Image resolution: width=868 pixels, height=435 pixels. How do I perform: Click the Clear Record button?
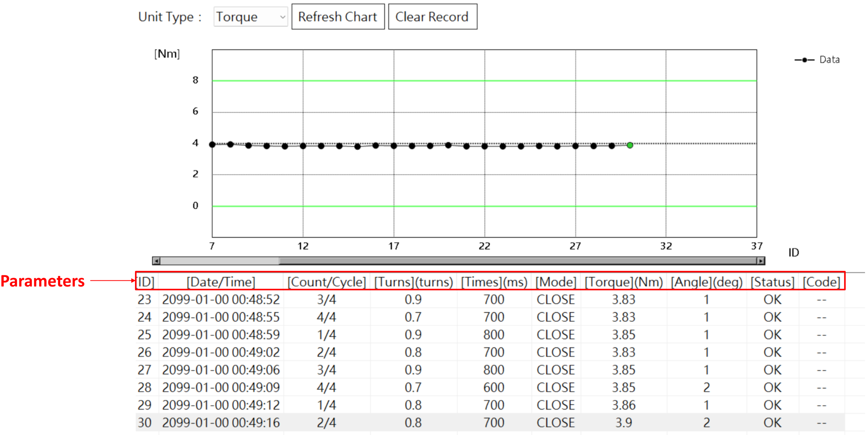432,17
